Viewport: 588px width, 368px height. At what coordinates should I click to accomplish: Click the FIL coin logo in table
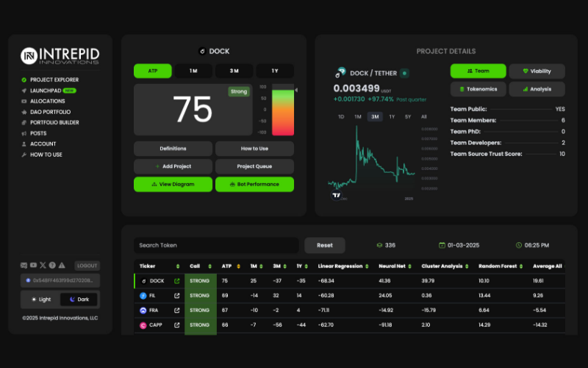pos(143,296)
